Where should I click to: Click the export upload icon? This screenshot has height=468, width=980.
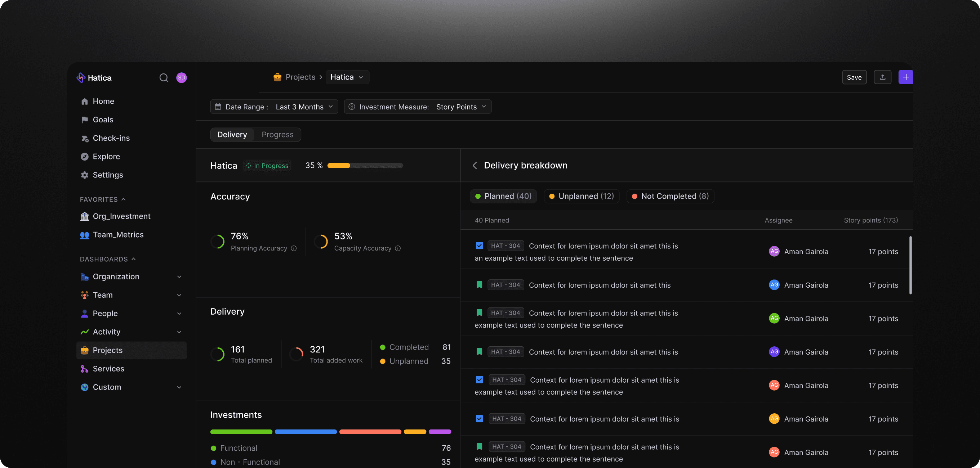(882, 77)
